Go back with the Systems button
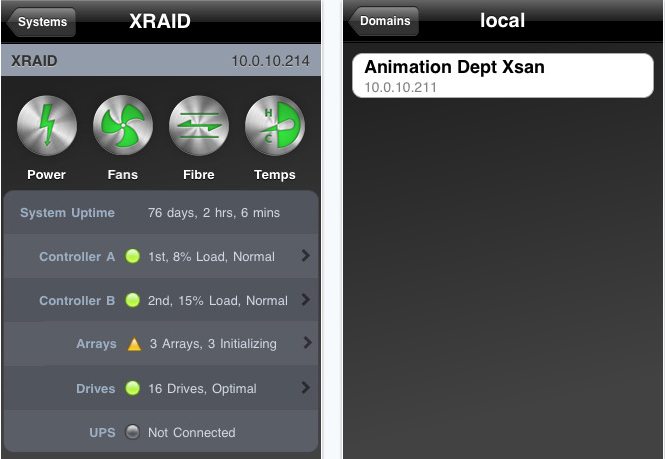This screenshot has width=665, height=459. pyautogui.click(x=41, y=22)
